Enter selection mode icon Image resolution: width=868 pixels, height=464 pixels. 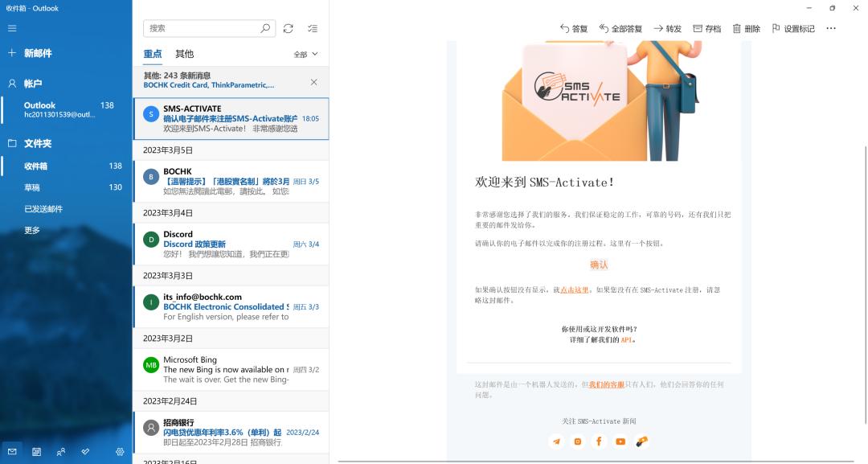point(313,28)
